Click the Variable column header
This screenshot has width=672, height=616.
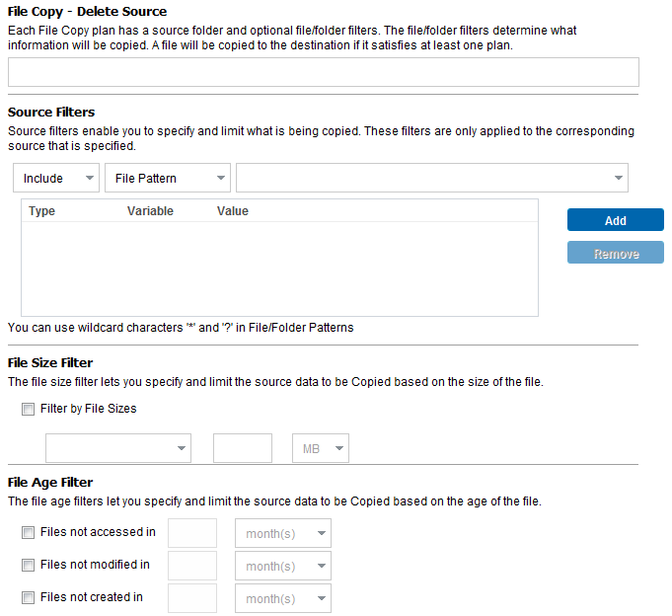tap(150, 211)
